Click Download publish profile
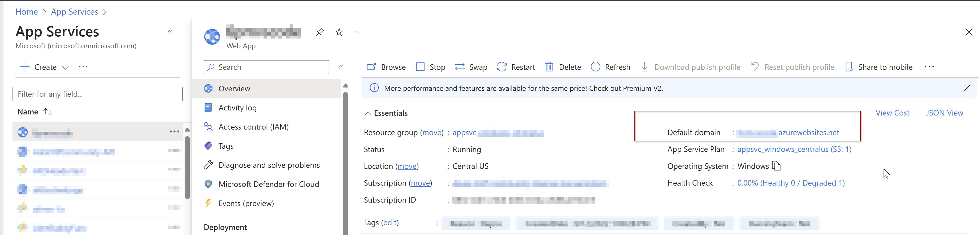The height and width of the screenshot is (235, 980). pyautogui.click(x=690, y=67)
